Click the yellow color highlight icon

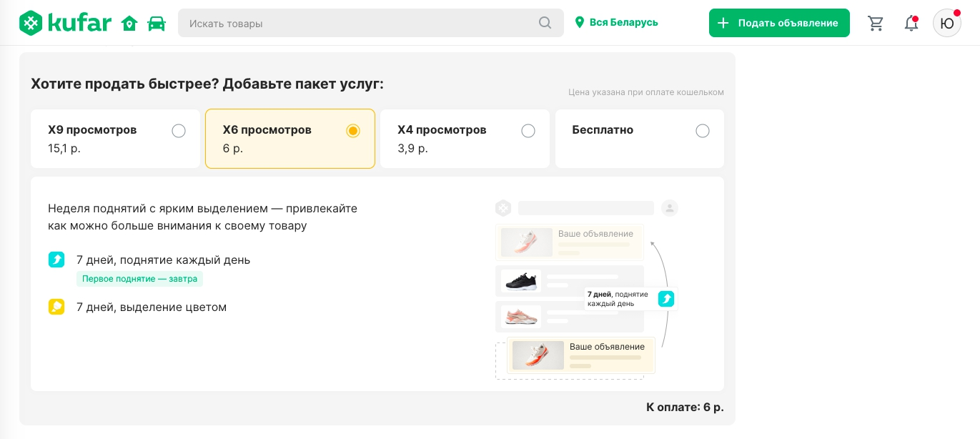(x=56, y=307)
